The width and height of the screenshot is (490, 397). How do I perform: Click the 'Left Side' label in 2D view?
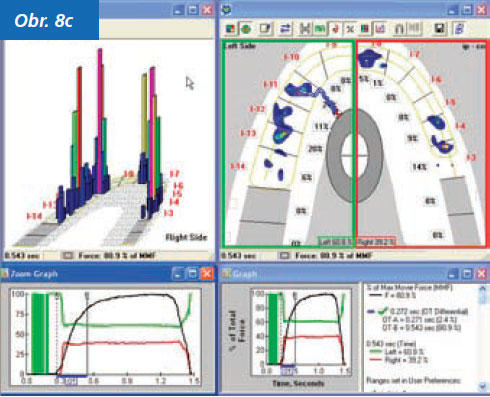coord(240,46)
